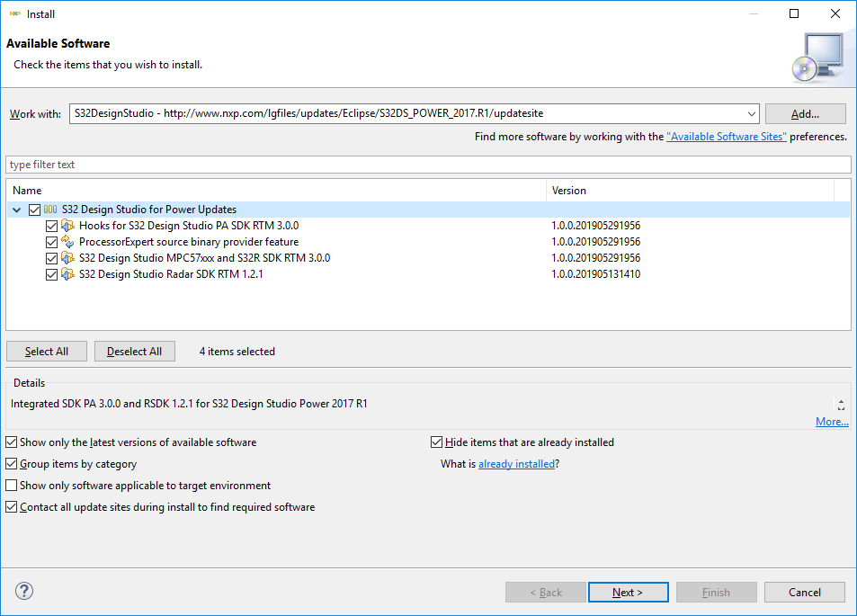Uncheck S32 Design Studio MPC57xxx and S32R SDK RTM 3.0.0
857x616 pixels.
pyautogui.click(x=52, y=258)
